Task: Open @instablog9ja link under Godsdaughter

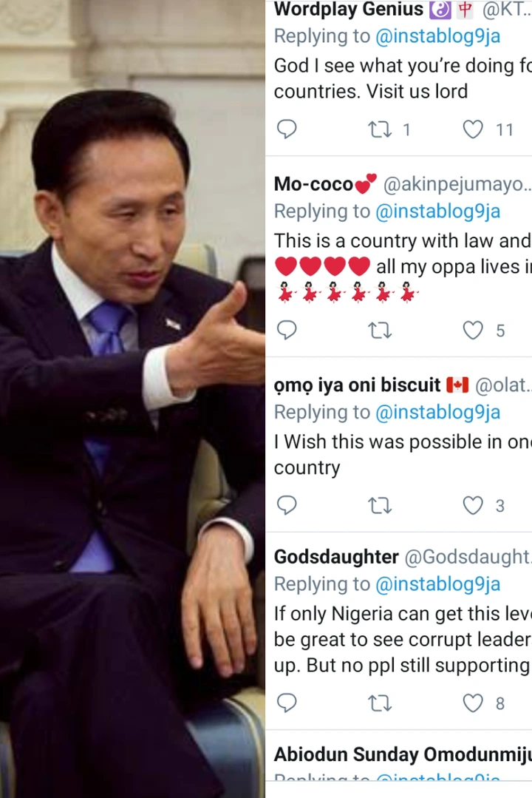Action: coord(437,584)
